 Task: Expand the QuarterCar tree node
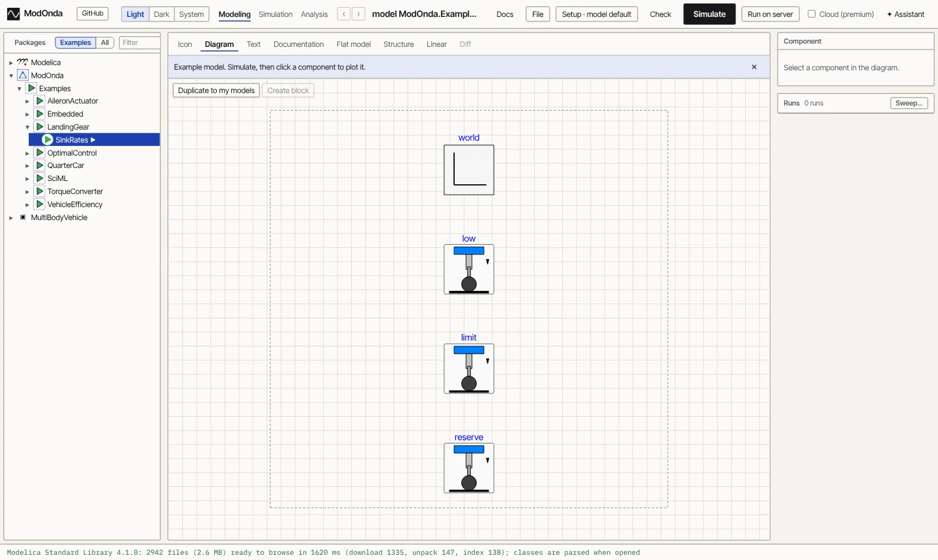pyautogui.click(x=27, y=166)
